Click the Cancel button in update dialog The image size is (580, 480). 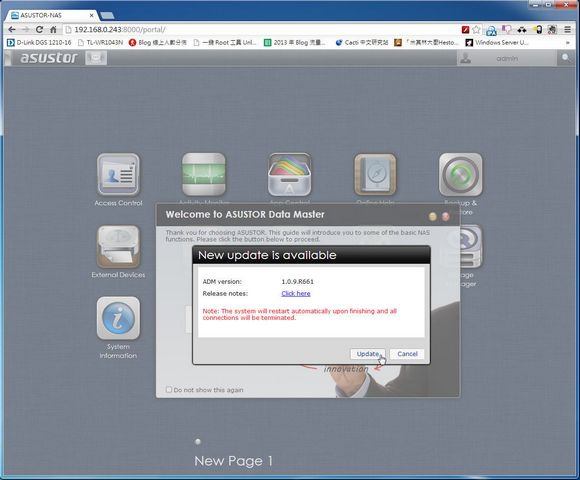407,354
